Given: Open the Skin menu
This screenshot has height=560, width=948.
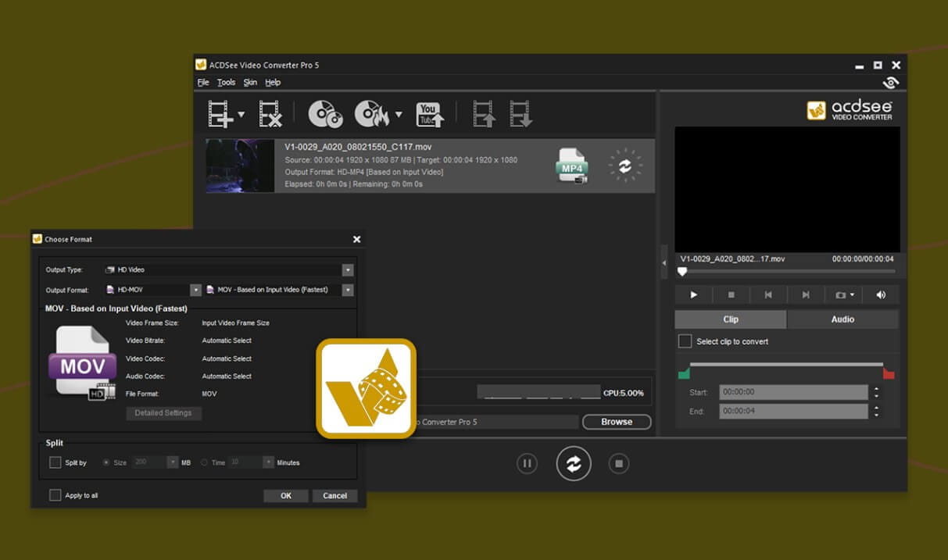Looking at the screenshot, I should click(x=250, y=82).
